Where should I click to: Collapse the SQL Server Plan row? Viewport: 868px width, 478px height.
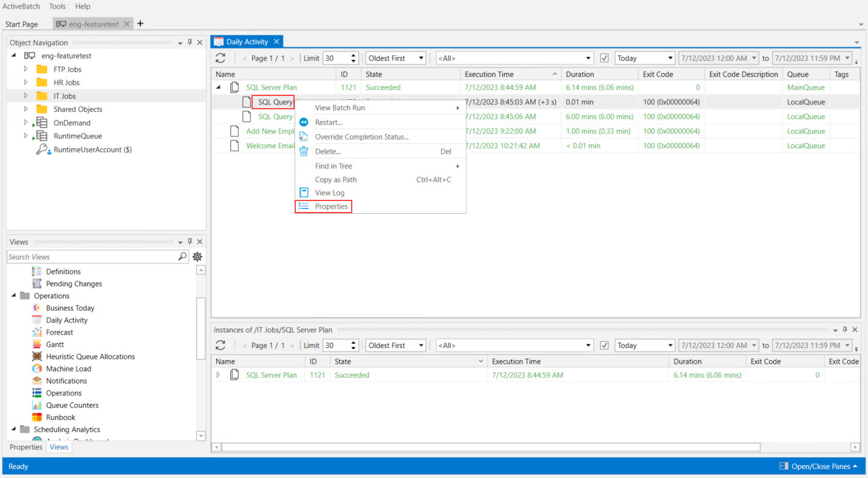(219, 87)
